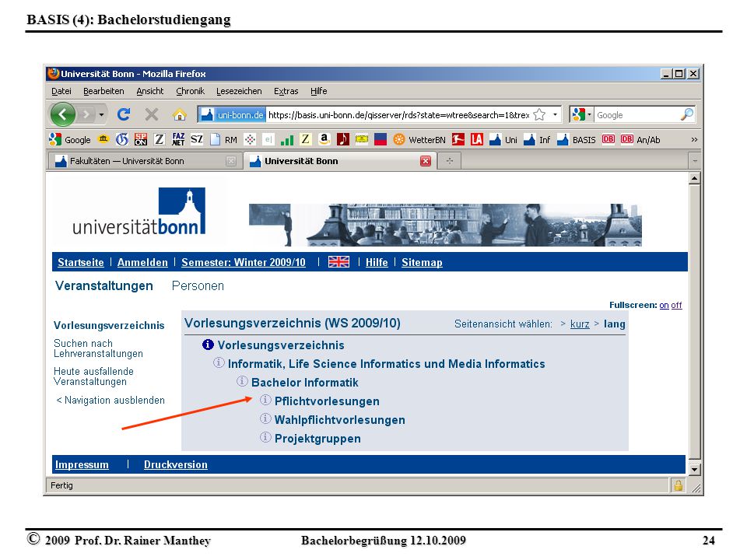Open the Wahlpflichtvorlesungen link
This screenshot has width=747, height=560.
340,419
